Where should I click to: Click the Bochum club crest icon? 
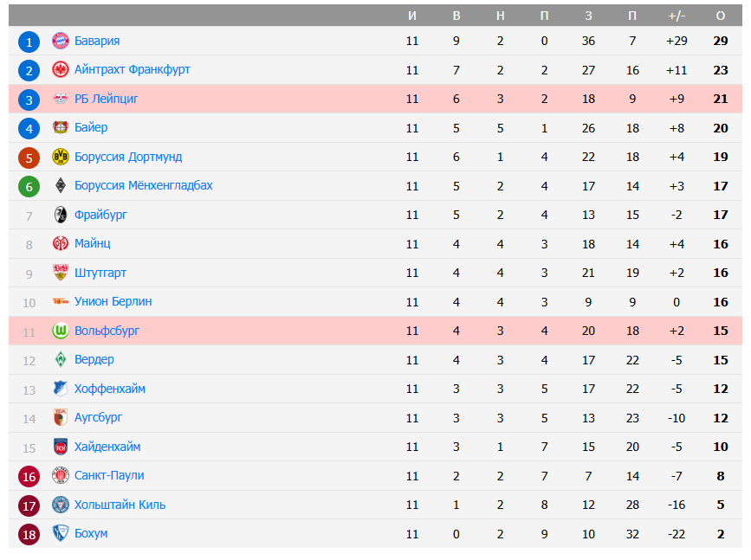(61, 533)
